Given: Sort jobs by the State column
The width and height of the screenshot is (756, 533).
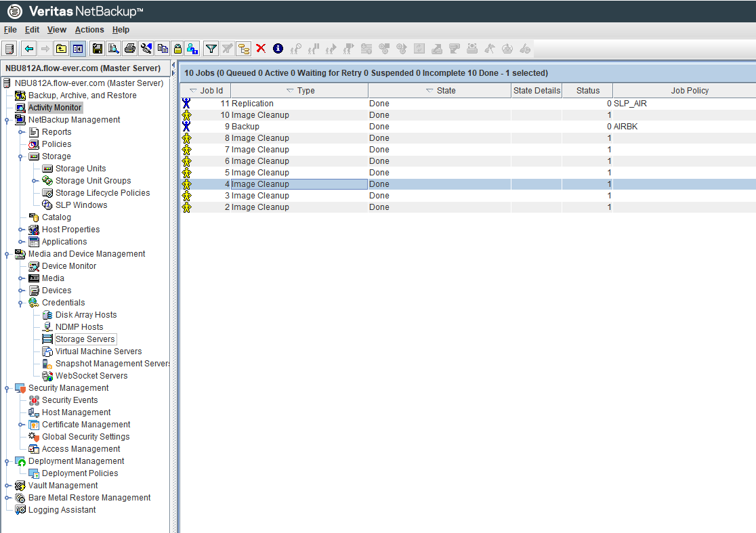Looking at the screenshot, I should [x=440, y=91].
